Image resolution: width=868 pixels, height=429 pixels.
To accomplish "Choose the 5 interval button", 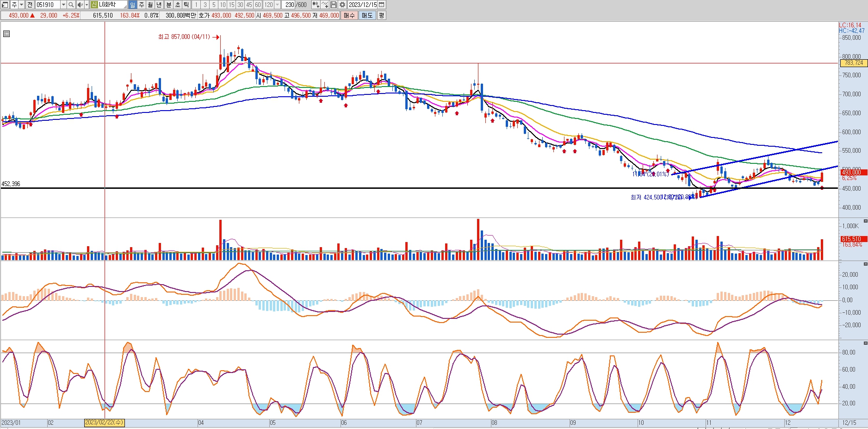I will click(214, 5).
